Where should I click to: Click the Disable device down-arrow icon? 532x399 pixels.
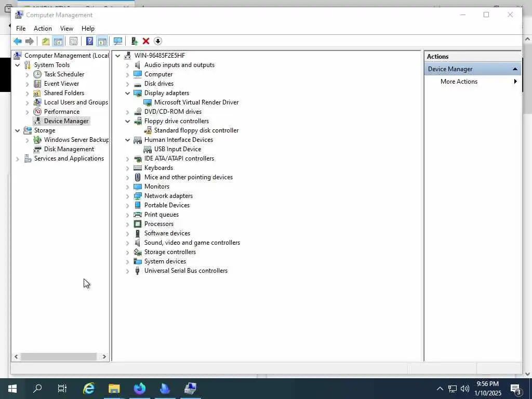point(158,42)
